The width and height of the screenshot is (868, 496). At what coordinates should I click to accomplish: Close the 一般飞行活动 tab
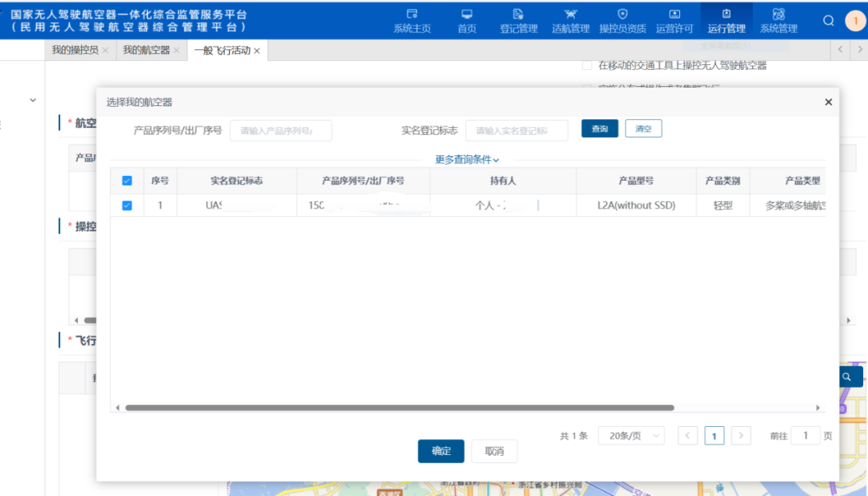(257, 51)
